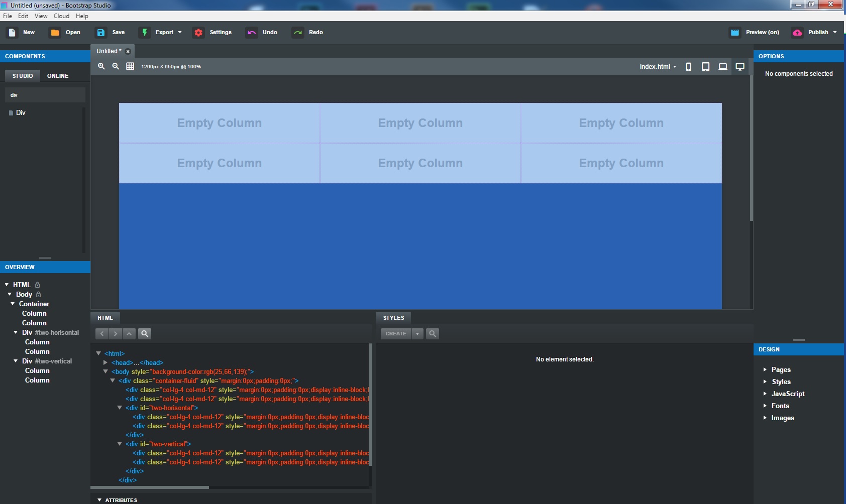Switch to the ONLINE components tab
This screenshot has height=504, width=846.
coord(58,76)
